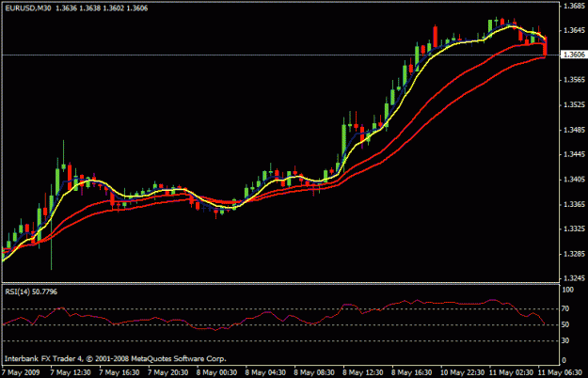Screen dimensions: 588x378
Task: Click the 7 May 16:30 time label
Action: coord(119,372)
